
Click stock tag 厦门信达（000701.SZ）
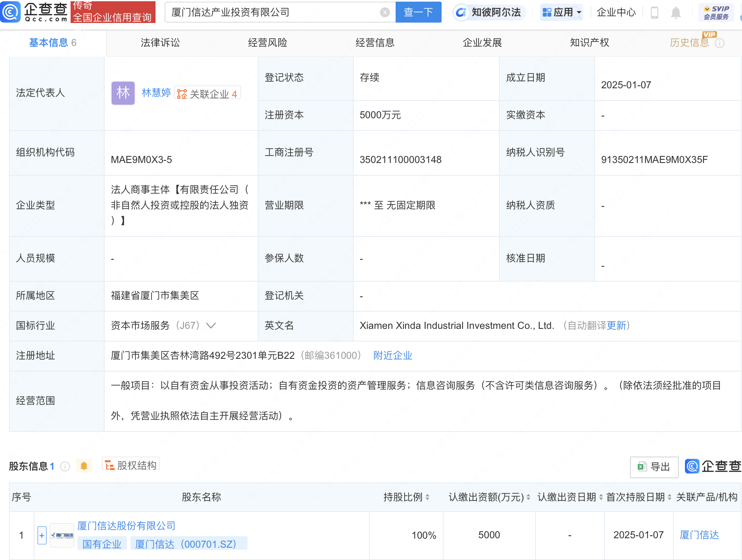189,544
